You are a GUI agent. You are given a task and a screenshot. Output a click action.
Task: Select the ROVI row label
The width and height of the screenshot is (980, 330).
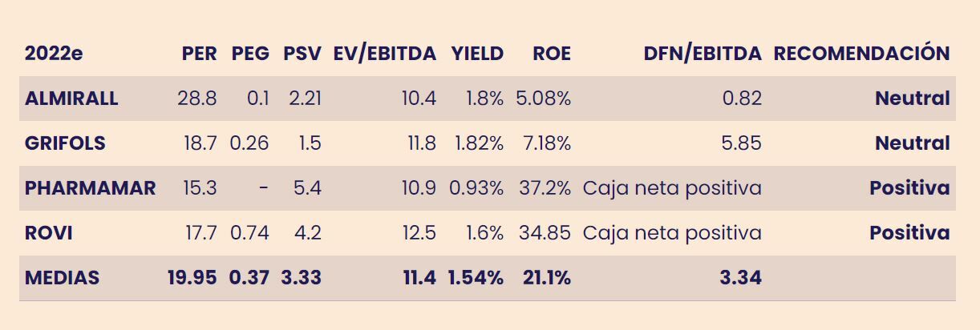tap(48, 233)
